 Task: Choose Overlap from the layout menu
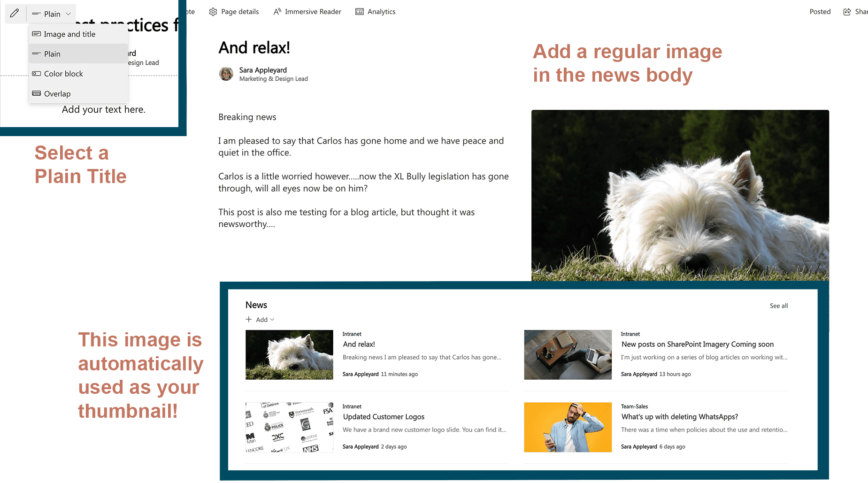(x=57, y=93)
